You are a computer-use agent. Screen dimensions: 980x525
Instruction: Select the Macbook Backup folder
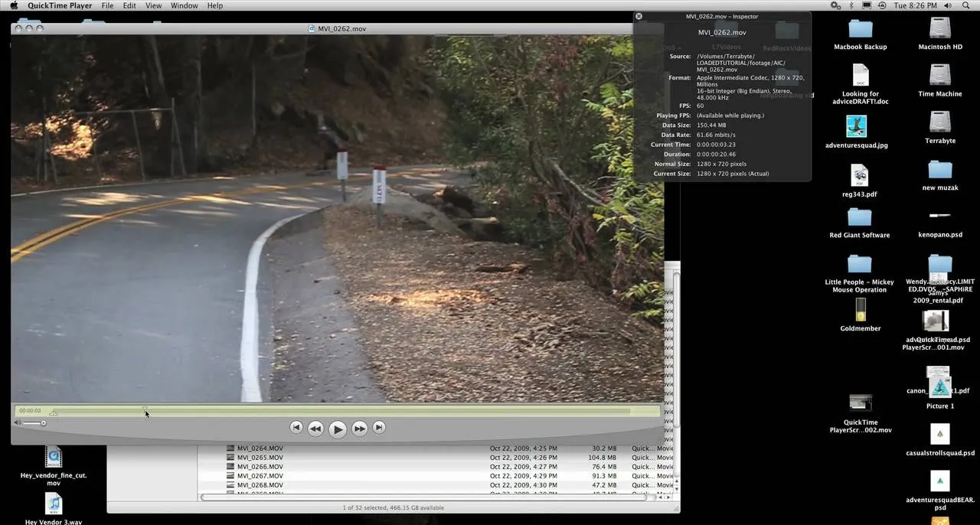tap(861, 29)
